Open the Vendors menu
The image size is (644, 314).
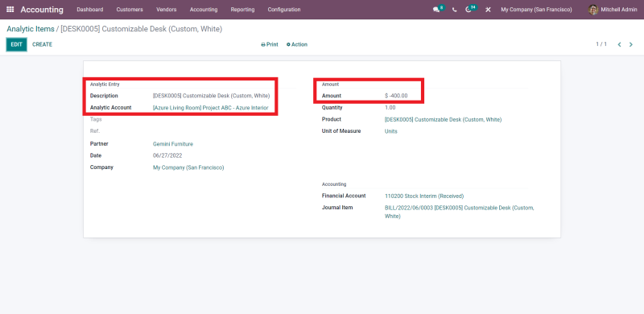pyautogui.click(x=167, y=10)
